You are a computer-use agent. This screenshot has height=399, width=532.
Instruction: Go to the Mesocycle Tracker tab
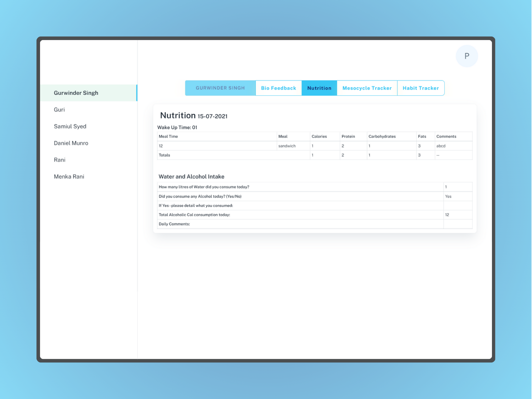click(367, 88)
